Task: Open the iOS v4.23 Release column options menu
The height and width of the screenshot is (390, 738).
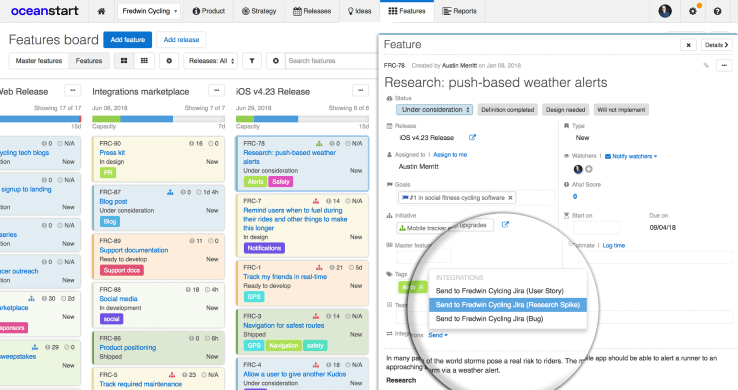Action: point(361,90)
